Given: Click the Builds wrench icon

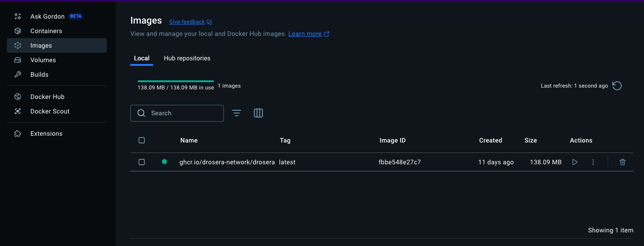Looking at the screenshot, I should click(x=18, y=74).
